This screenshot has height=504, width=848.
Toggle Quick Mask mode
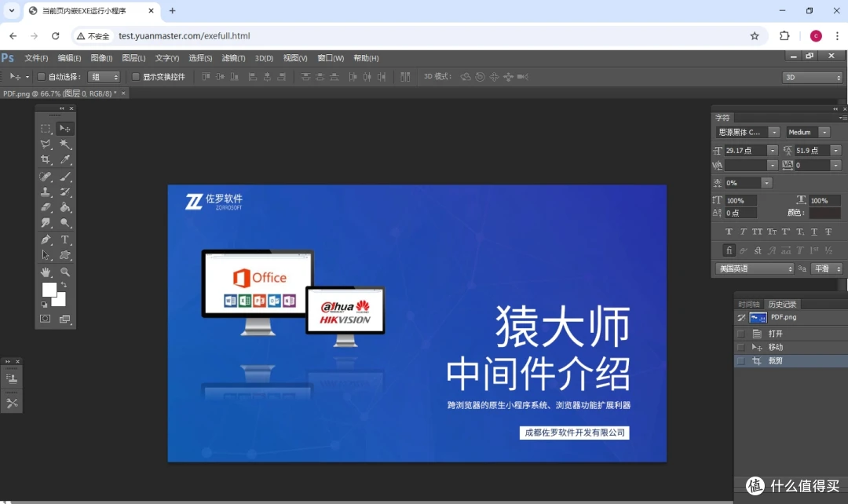click(46, 319)
